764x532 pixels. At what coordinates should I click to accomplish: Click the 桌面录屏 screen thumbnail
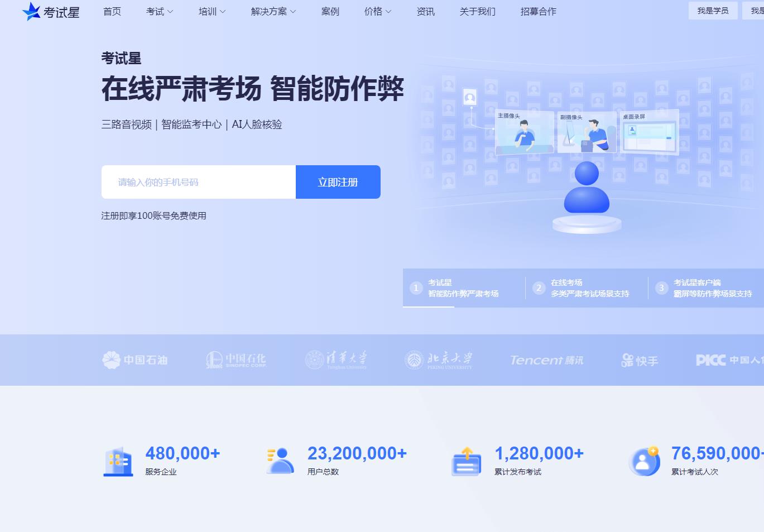(650, 132)
